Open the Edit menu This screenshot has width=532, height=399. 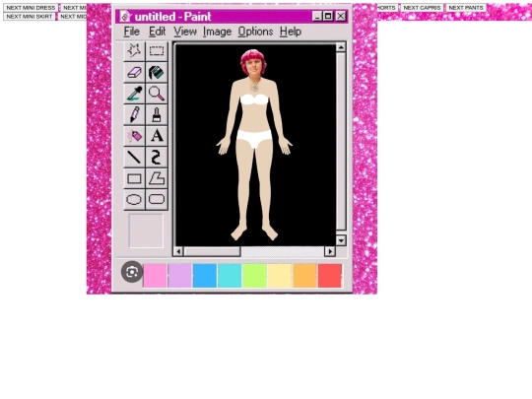pos(157,32)
